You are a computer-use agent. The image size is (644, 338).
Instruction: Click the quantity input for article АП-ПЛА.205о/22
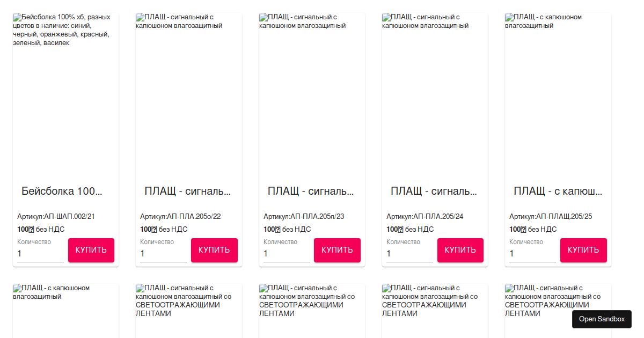coord(163,253)
